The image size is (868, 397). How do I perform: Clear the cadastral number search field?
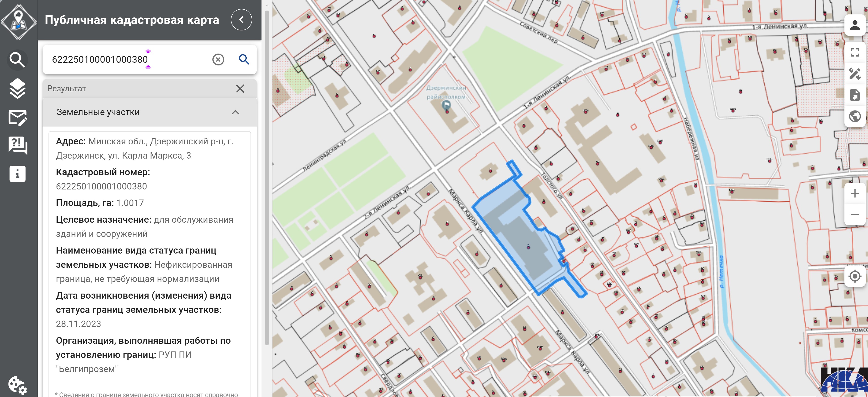tap(218, 60)
